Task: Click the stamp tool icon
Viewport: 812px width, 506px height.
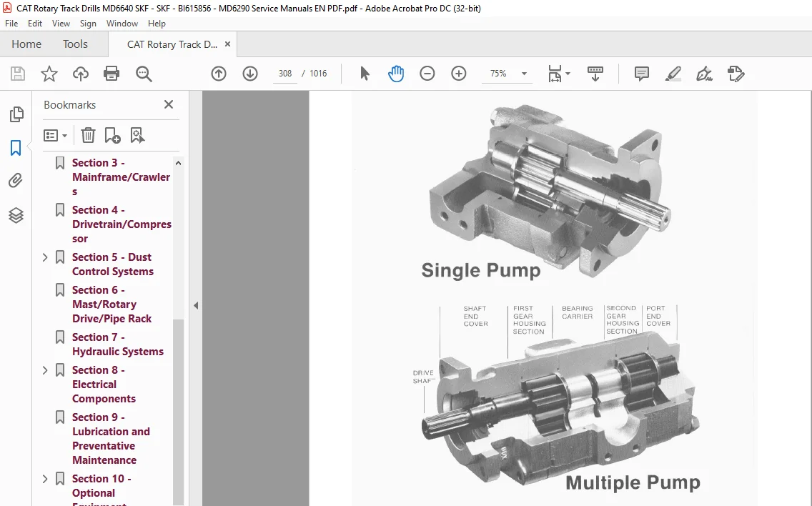Action: point(736,74)
